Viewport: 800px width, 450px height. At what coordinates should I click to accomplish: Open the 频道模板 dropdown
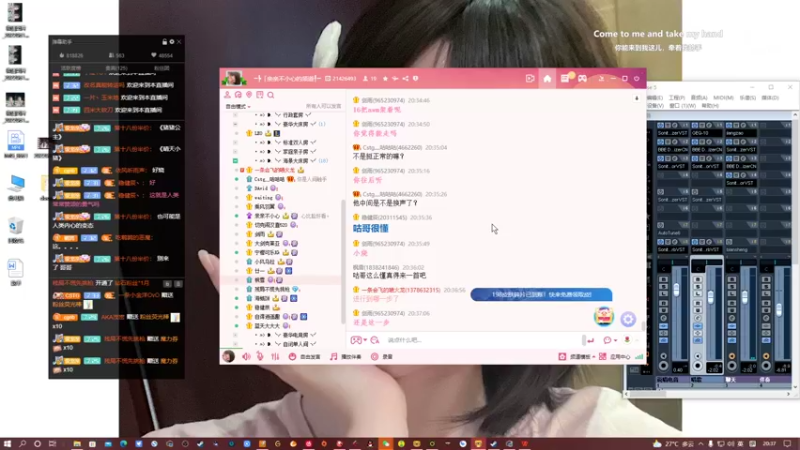pyautogui.click(x=577, y=357)
